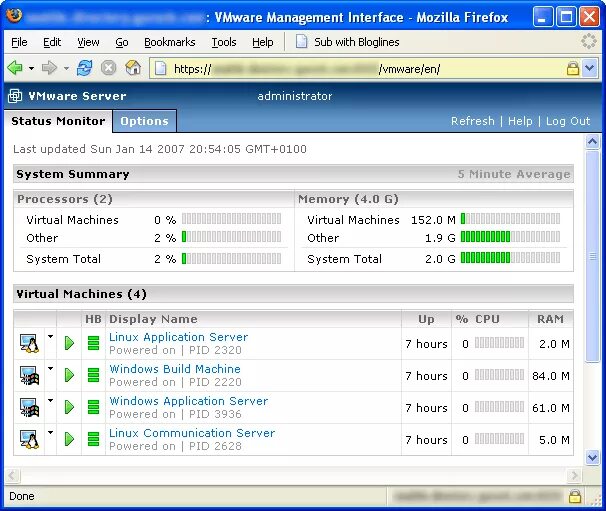Go to the Firefox home page icon
The width and height of the screenshot is (606, 511).
click(133, 68)
